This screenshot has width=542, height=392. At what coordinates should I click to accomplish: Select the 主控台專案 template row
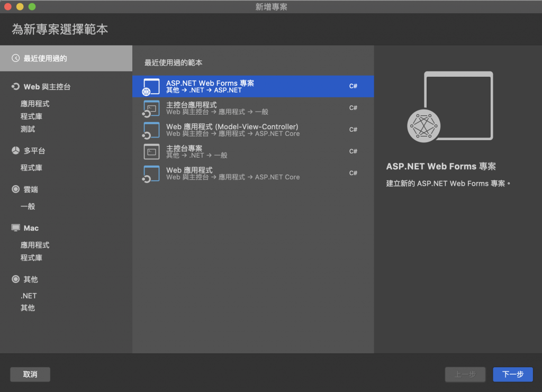tap(253, 152)
